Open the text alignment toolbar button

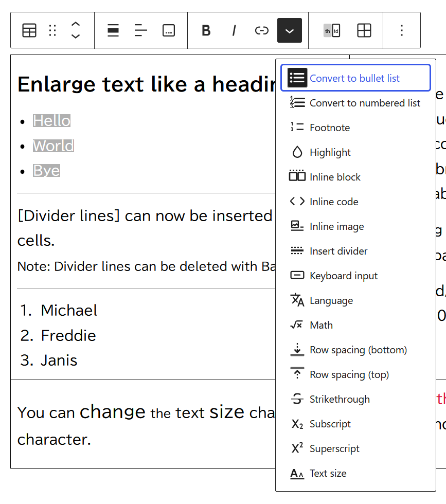(141, 30)
